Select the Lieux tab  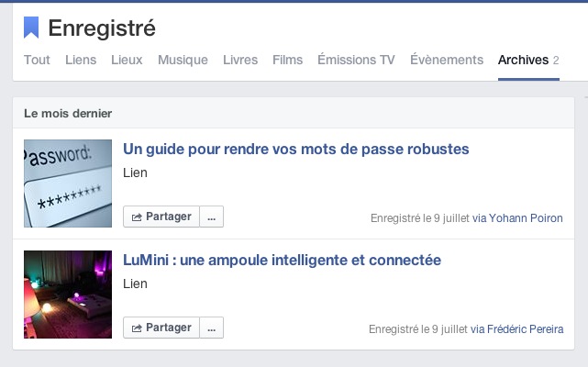pos(127,61)
